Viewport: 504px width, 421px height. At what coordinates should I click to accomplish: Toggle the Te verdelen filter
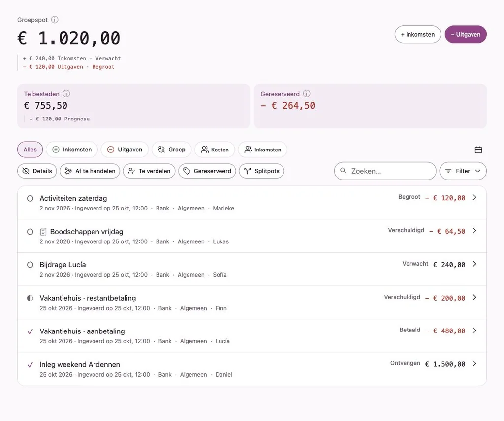pos(149,171)
